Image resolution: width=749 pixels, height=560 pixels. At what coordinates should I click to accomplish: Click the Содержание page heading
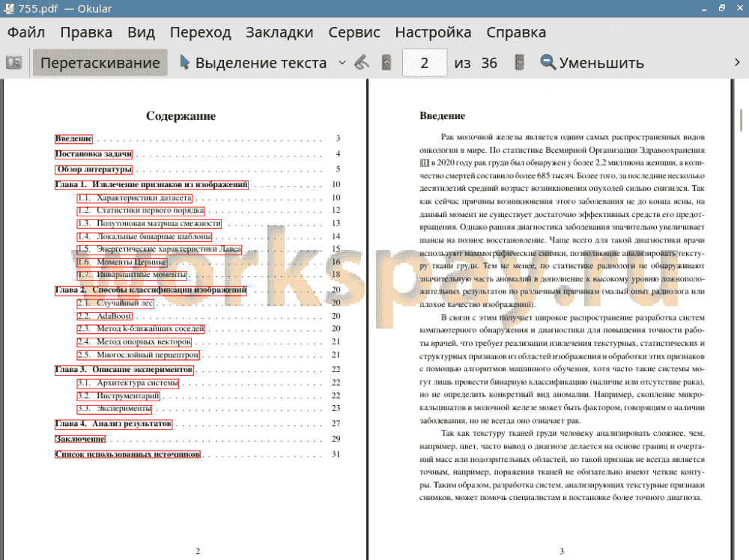(x=181, y=116)
